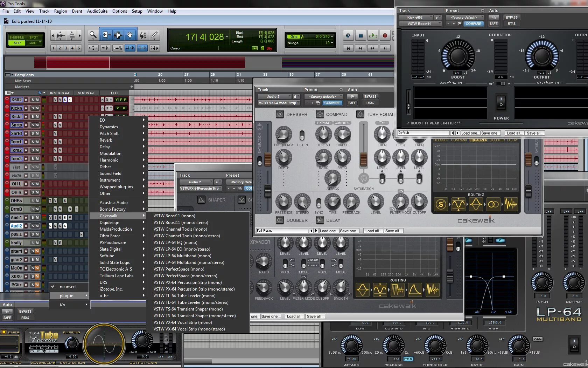The image size is (588, 368).
Task: Record-enable the Tom1 track
Action: coord(26,142)
